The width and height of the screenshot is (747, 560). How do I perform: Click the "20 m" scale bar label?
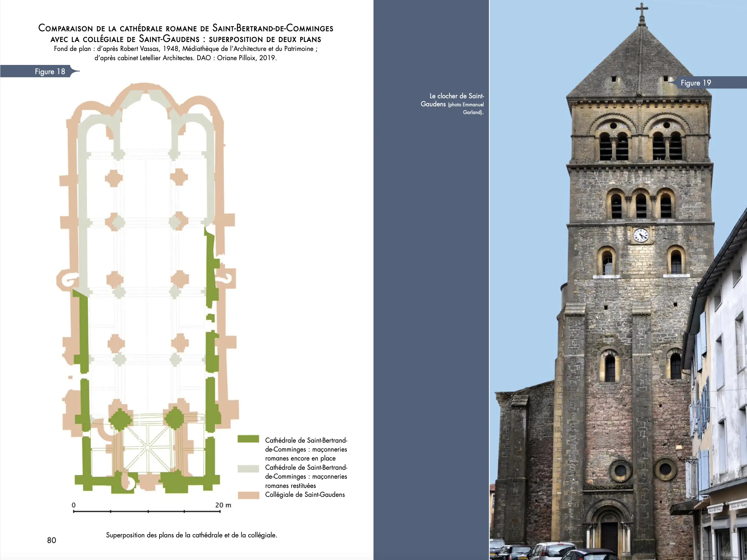click(223, 505)
